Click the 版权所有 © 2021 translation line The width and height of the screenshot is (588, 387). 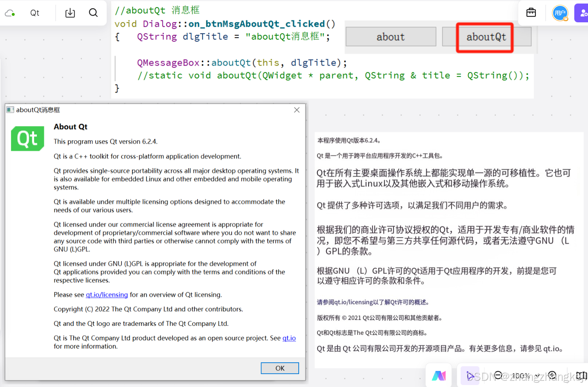click(380, 318)
